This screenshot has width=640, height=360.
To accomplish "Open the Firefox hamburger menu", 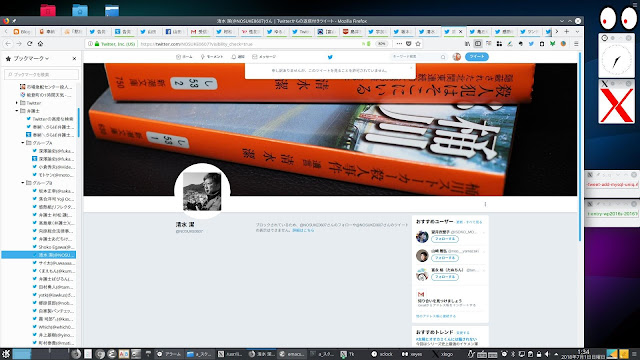I will click(x=576, y=44).
